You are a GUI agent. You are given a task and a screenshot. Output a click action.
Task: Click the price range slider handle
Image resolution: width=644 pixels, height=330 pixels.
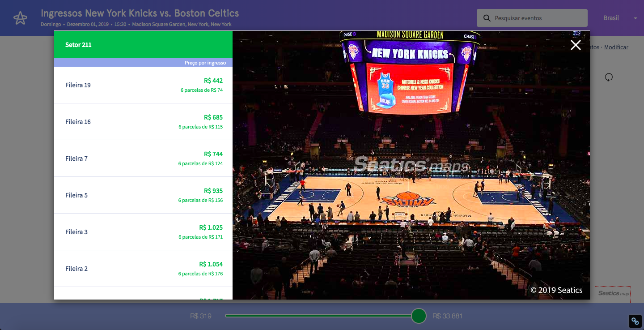click(x=419, y=316)
